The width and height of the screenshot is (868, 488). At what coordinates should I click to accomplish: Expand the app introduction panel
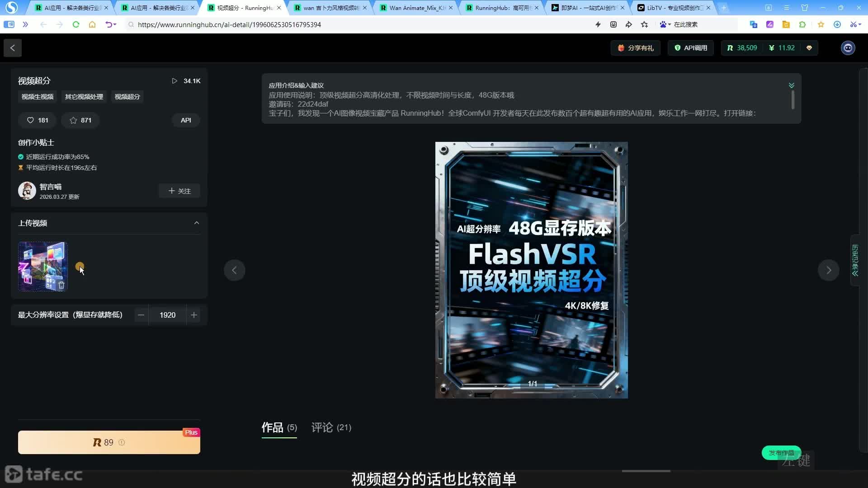pyautogui.click(x=792, y=85)
